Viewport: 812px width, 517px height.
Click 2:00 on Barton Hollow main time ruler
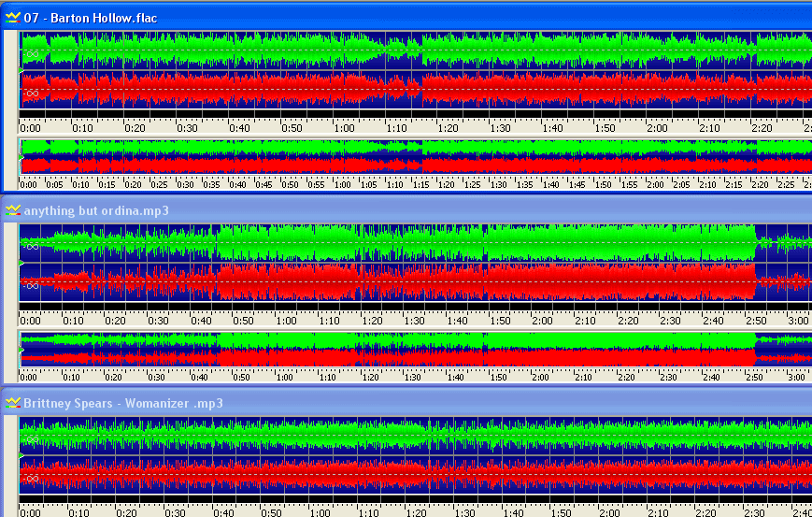point(657,128)
